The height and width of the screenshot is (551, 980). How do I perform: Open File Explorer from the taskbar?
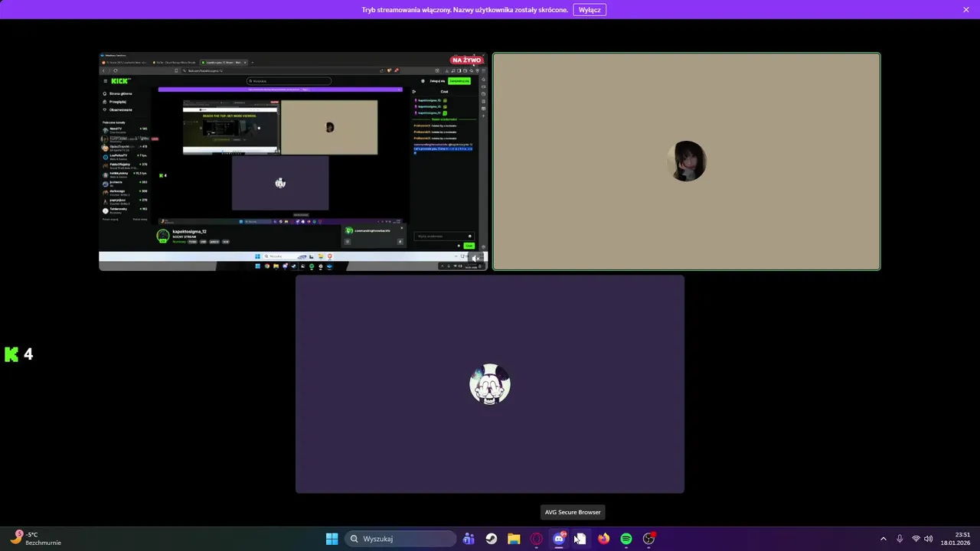(514, 539)
